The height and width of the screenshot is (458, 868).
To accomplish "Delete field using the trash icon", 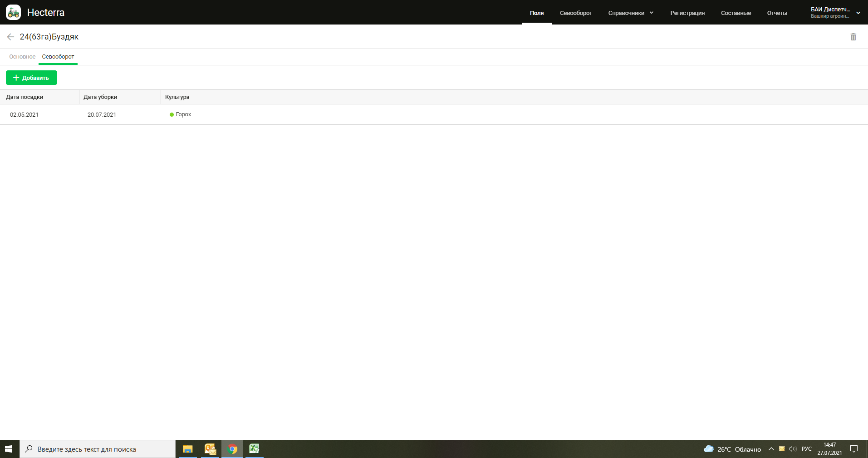I will pyautogui.click(x=853, y=37).
